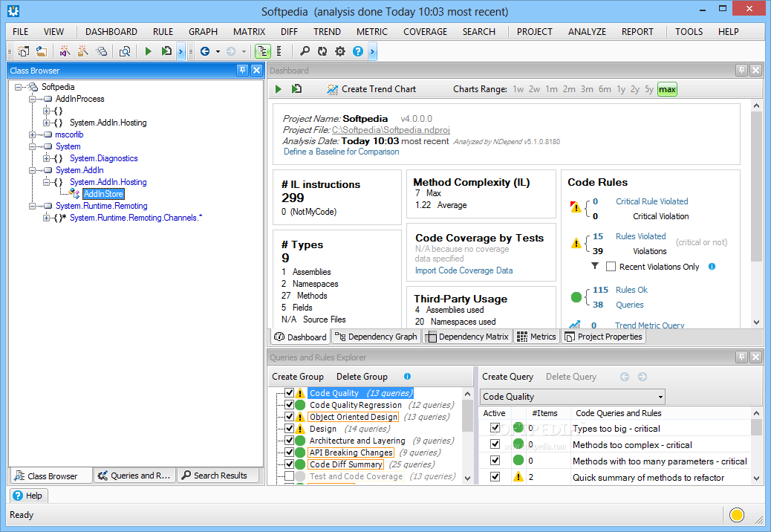This screenshot has height=532, width=771.
Task: Click Define a Baseline for Comparison link
Action: click(x=341, y=152)
